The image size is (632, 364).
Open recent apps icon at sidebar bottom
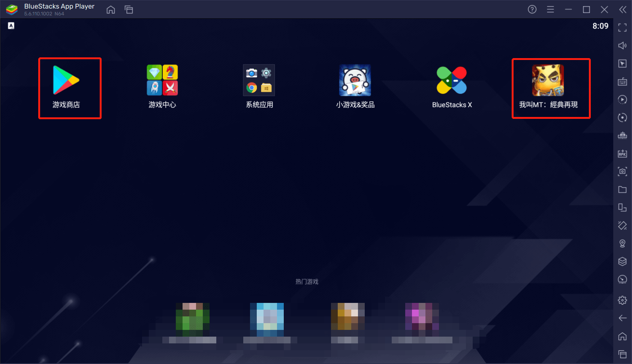(622, 354)
